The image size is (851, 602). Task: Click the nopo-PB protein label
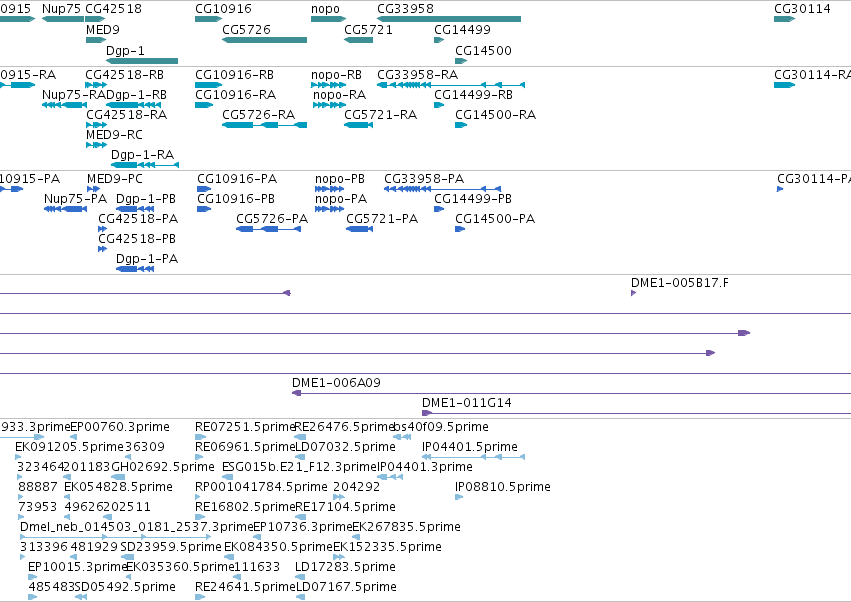[340, 179]
